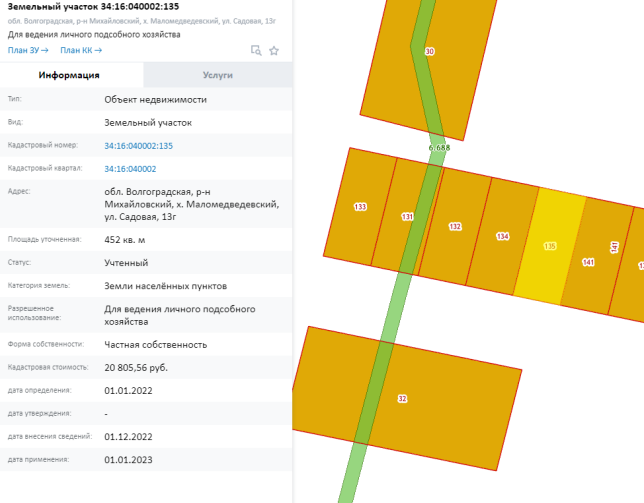Switch to the Информация tab
Image resolution: width=644 pixels, height=503 pixels.
(68, 75)
